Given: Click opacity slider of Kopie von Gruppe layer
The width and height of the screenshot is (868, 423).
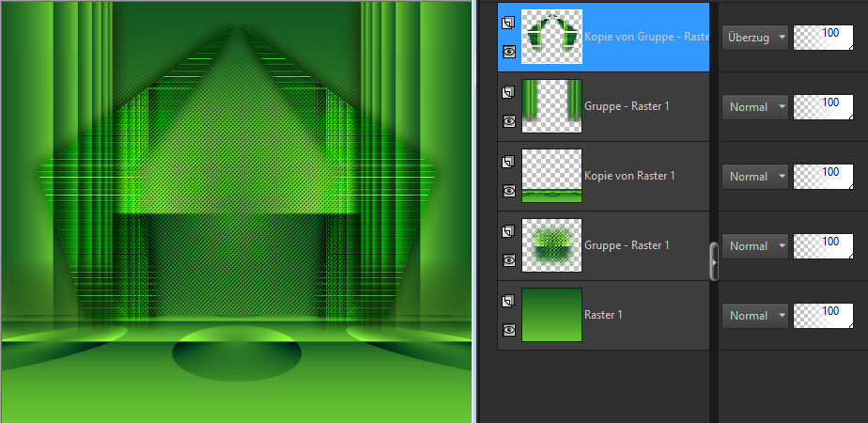Looking at the screenshot, I should 823,37.
